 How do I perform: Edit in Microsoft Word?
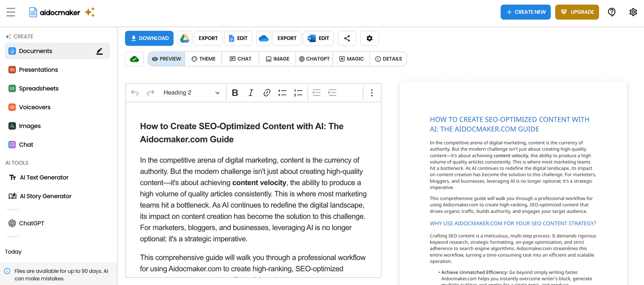[x=318, y=38]
